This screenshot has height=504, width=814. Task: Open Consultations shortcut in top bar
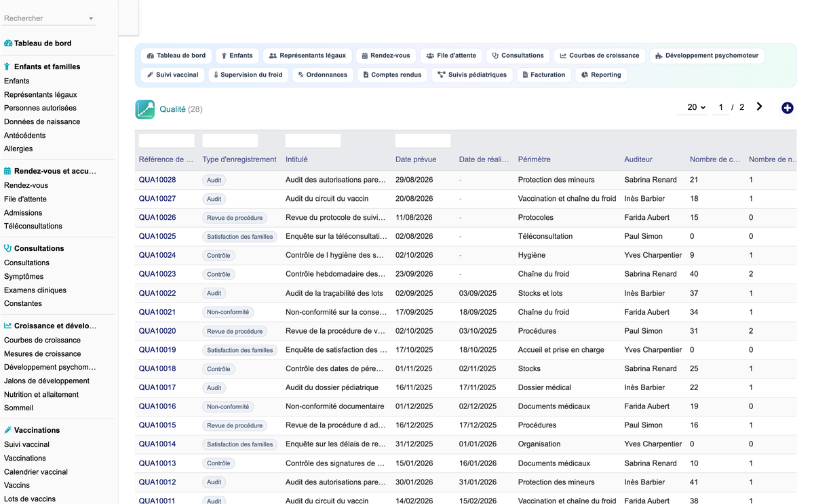[x=518, y=56]
